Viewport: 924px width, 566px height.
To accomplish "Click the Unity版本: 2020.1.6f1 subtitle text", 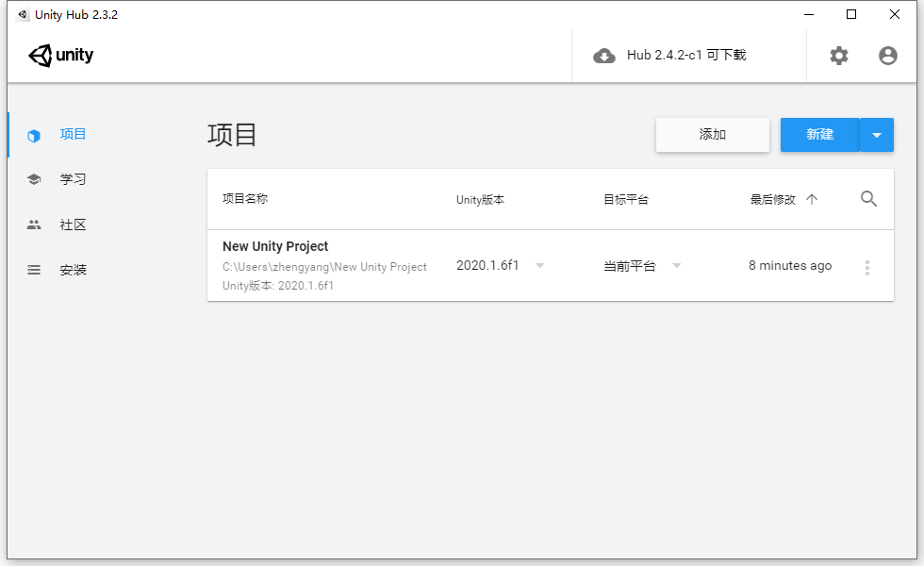I will (x=278, y=286).
